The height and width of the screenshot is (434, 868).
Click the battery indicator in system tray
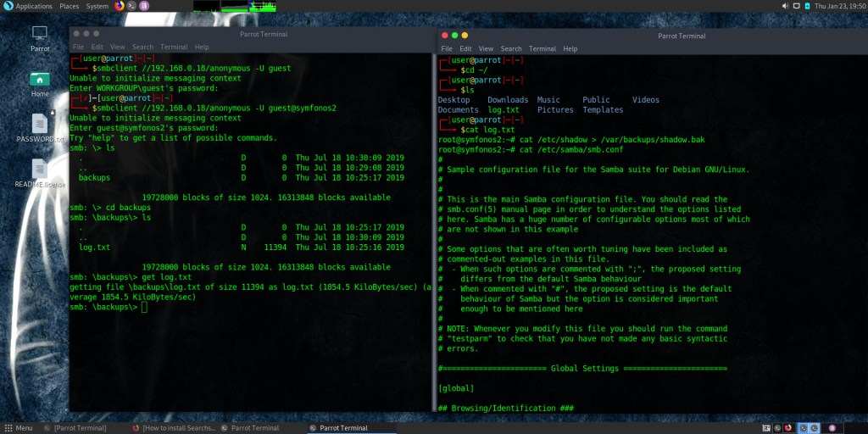(x=807, y=6)
